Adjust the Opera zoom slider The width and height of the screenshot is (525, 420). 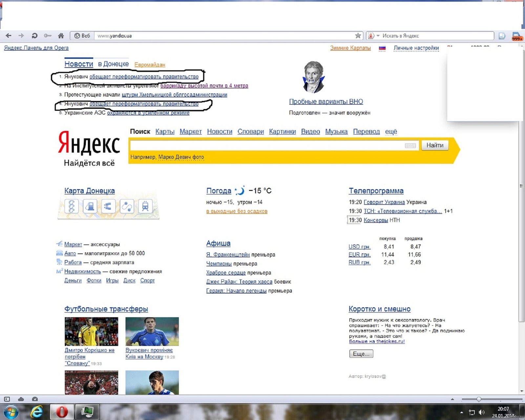coord(479,399)
